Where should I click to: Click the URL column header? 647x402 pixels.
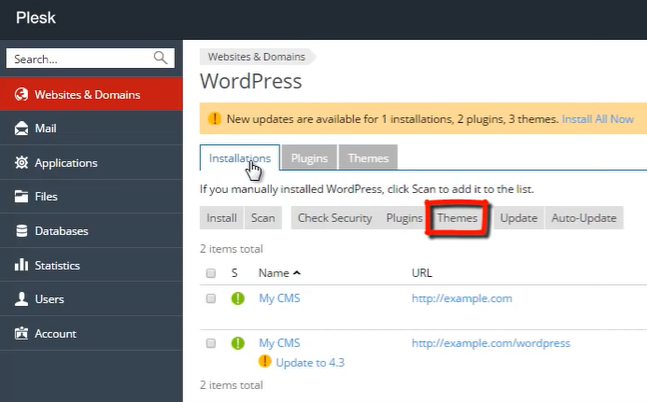(422, 273)
